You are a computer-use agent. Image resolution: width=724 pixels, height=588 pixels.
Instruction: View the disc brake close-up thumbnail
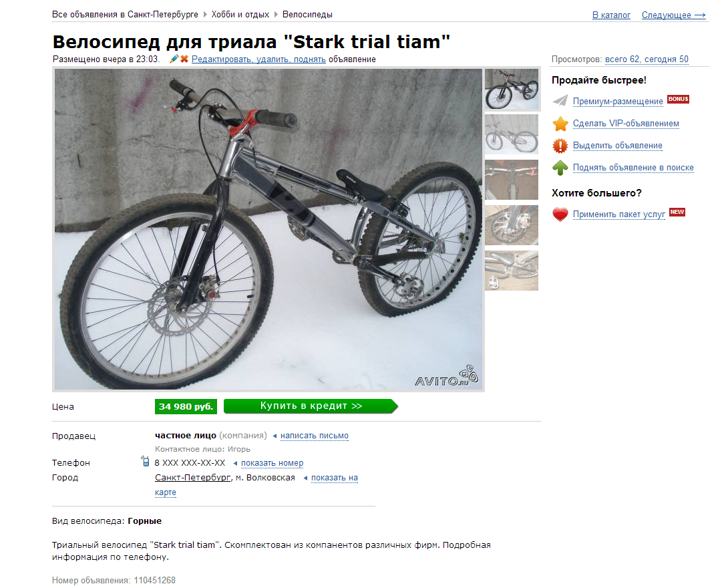[x=512, y=225]
